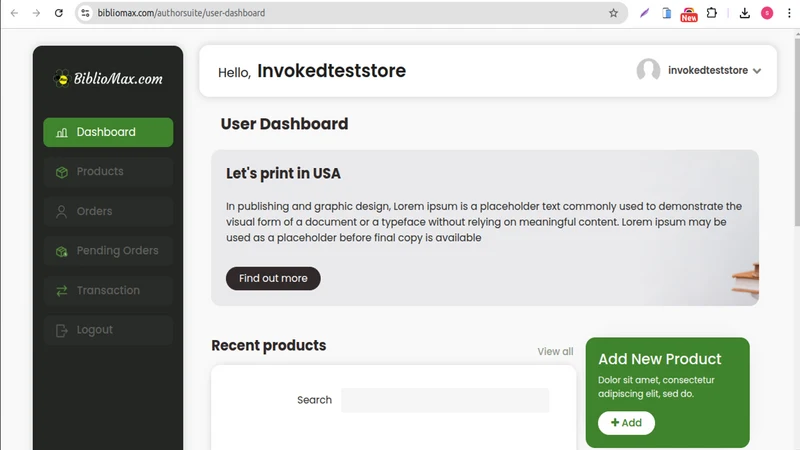800x450 pixels.
Task: Open the Products sidebar item
Action: (x=108, y=171)
